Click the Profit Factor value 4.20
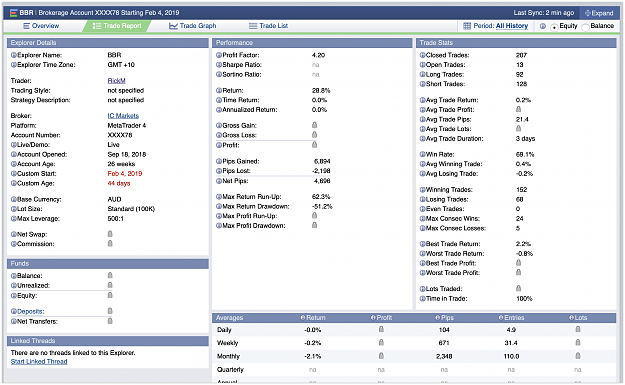 tap(318, 55)
